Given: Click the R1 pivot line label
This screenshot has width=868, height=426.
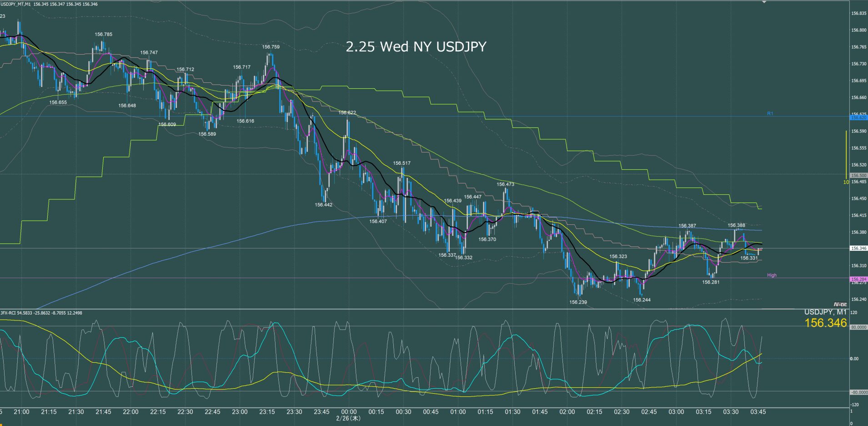Looking at the screenshot, I should [770, 113].
